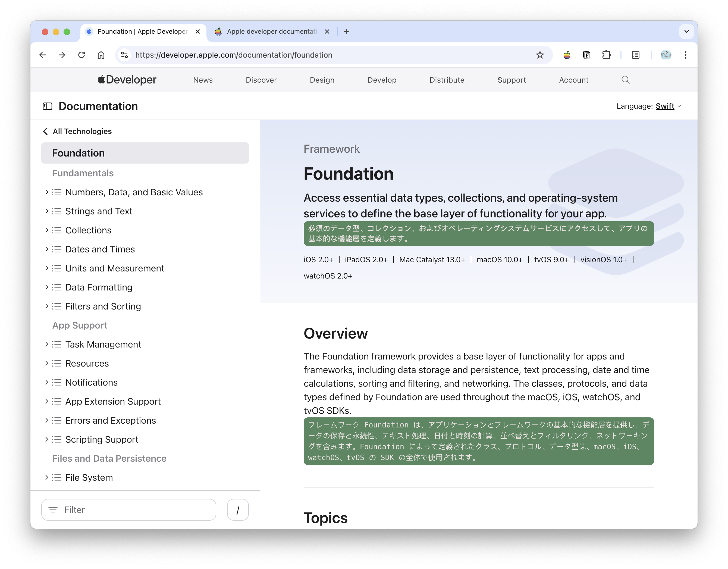Open the Distribute menu item
This screenshot has height=569, width=728.
tap(447, 80)
